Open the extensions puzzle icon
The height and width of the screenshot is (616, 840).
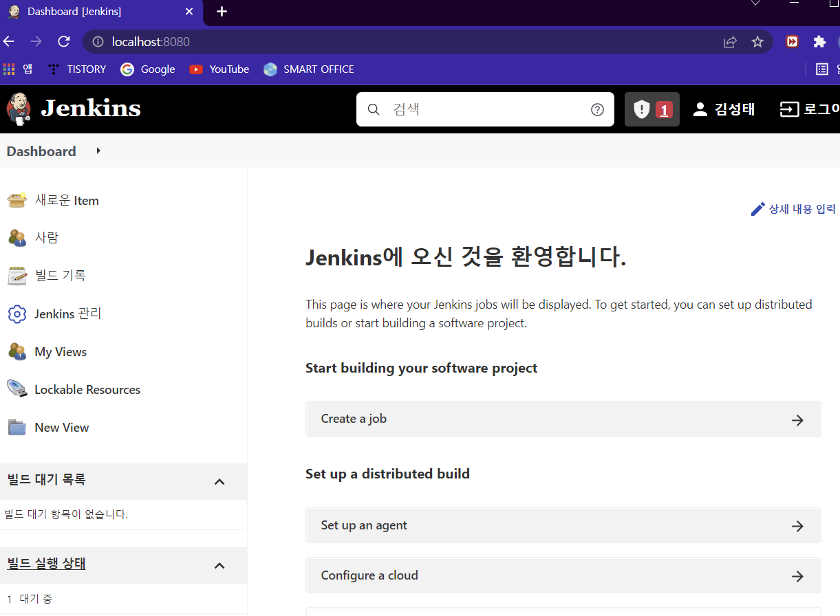(x=819, y=42)
